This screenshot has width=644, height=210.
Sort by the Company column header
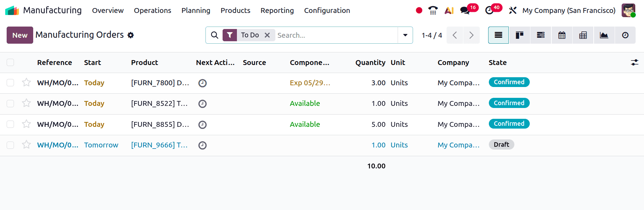(x=453, y=63)
